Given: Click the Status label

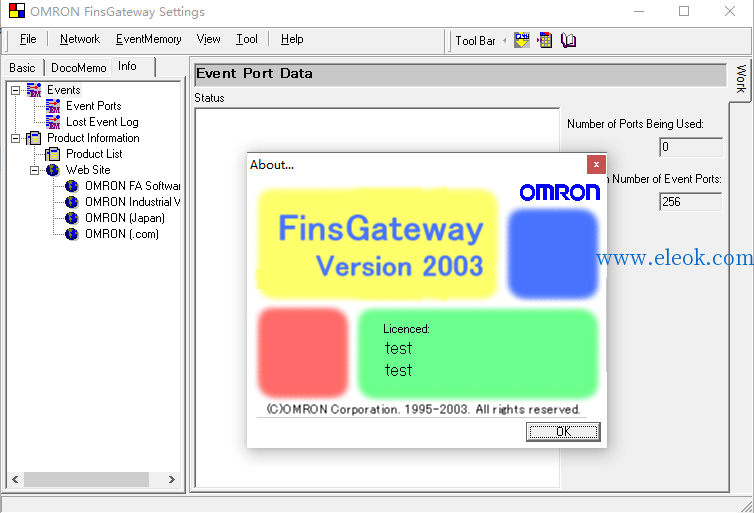Looking at the screenshot, I should pos(209,98).
